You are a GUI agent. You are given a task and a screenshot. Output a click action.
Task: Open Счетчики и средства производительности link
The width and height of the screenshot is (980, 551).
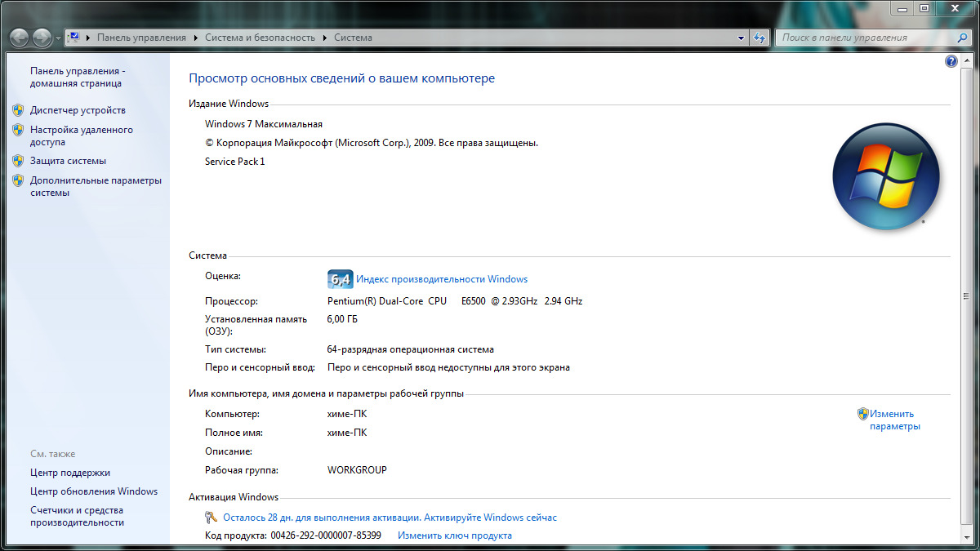click(x=78, y=516)
